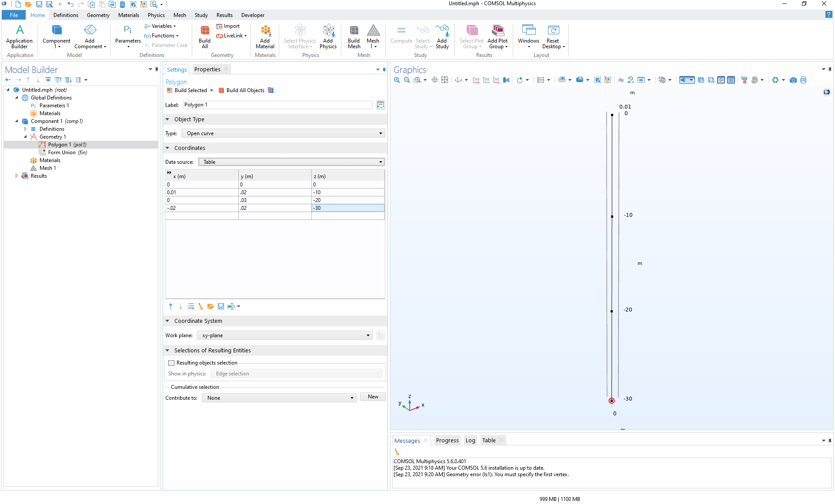Screen dimensions: 835x504
Task: Click the Build Selected button
Action: (x=187, y=90)
